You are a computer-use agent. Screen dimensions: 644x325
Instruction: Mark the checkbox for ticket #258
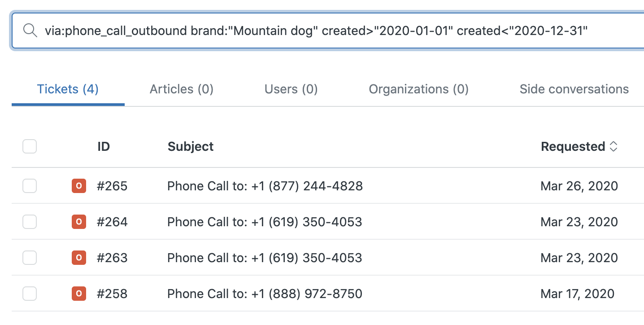pyautogui.click(x=30, y=294)
